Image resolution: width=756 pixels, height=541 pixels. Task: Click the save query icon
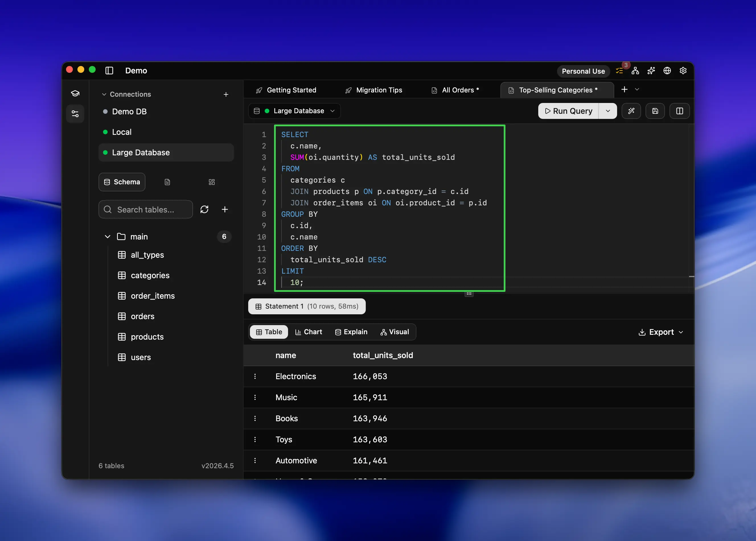655,111
